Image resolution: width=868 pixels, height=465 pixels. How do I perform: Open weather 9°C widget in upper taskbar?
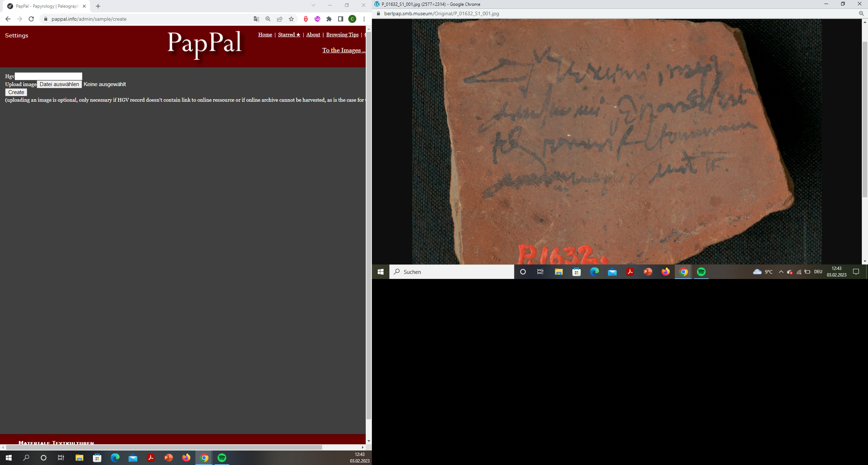[x=763, y=272]
